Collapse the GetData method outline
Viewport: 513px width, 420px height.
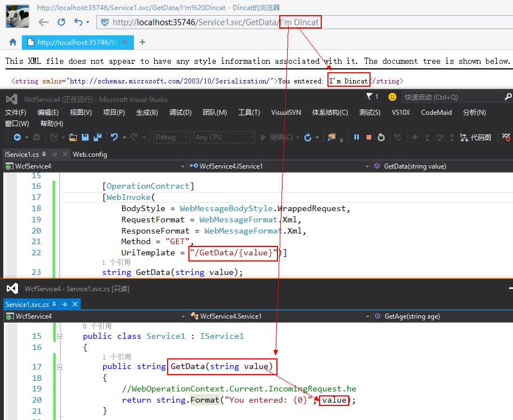pyautogui.click(x=59, y=367)
